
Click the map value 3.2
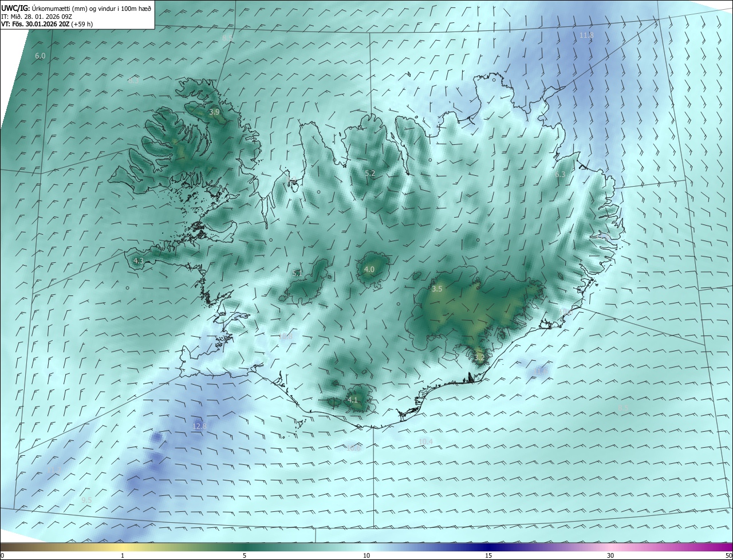[479, 357]
